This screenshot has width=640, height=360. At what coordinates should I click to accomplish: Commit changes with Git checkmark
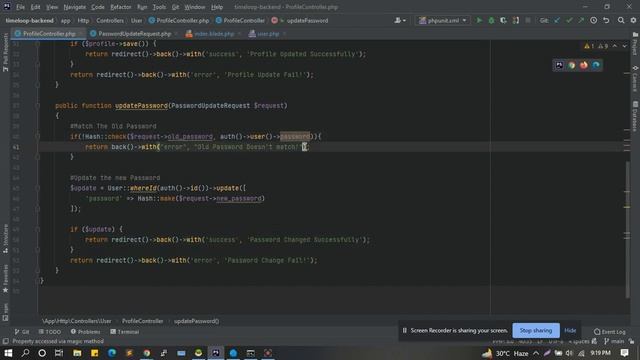point(569,20)
